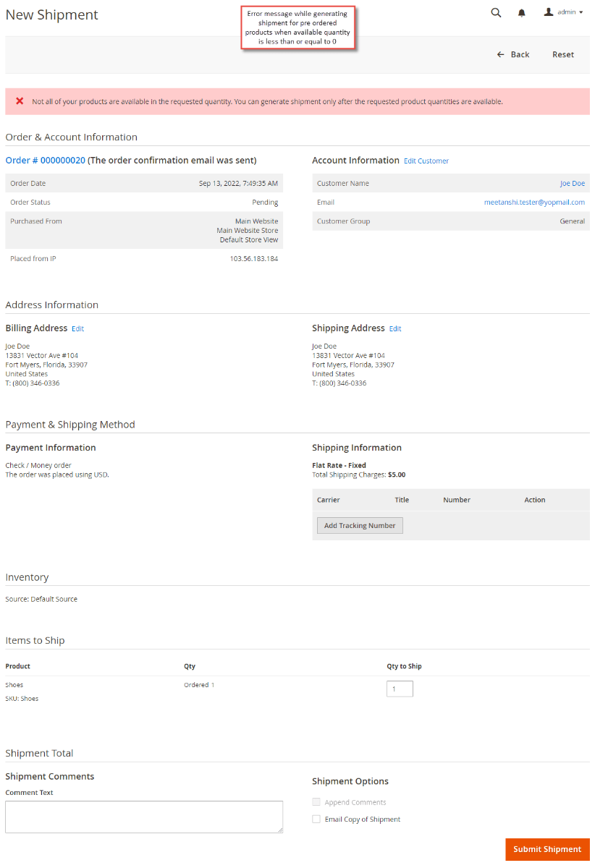Click the Edit Customer link
Image resolution: width=595 pixels, height=868 pixels.
click(x=426, y=161)
